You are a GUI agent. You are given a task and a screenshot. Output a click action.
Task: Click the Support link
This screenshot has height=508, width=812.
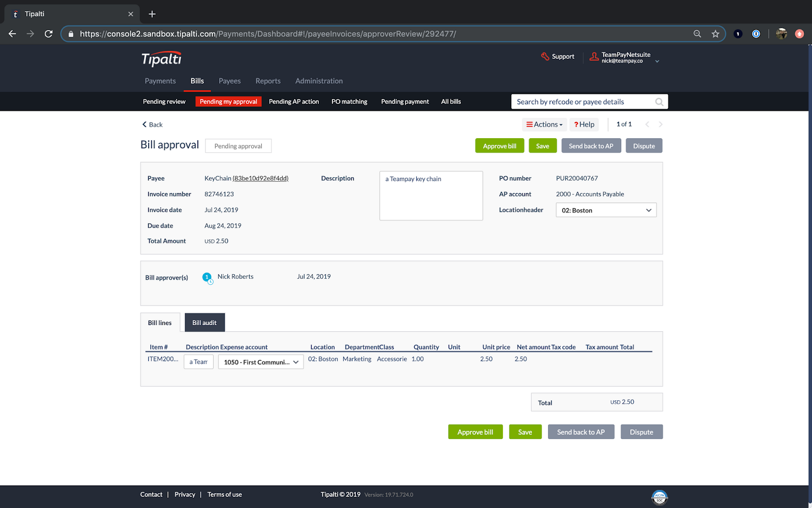[563, 56]
